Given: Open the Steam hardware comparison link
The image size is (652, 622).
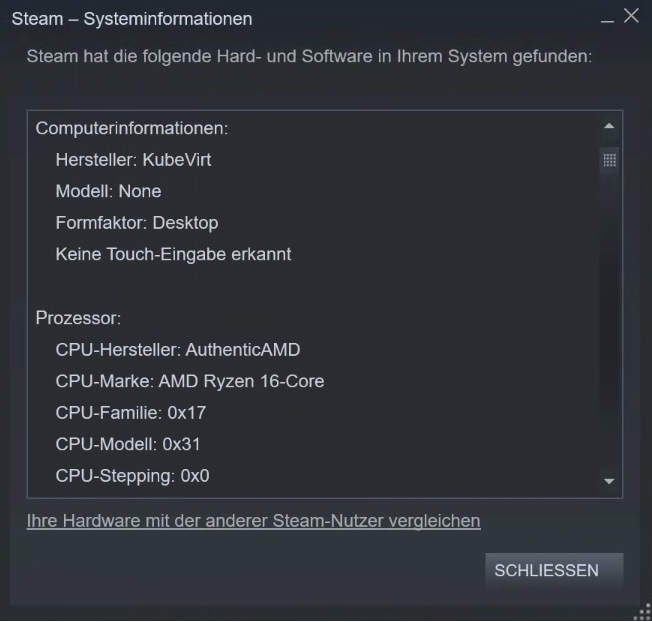Looking at the screenshot, I should coord(254,521).
